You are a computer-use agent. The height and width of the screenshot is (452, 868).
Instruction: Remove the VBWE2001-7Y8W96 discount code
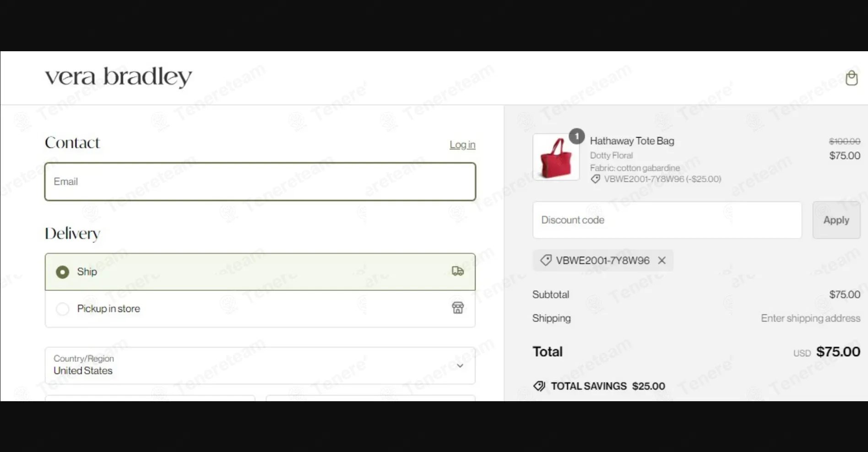pyautogui.click(x=662, y=260)
